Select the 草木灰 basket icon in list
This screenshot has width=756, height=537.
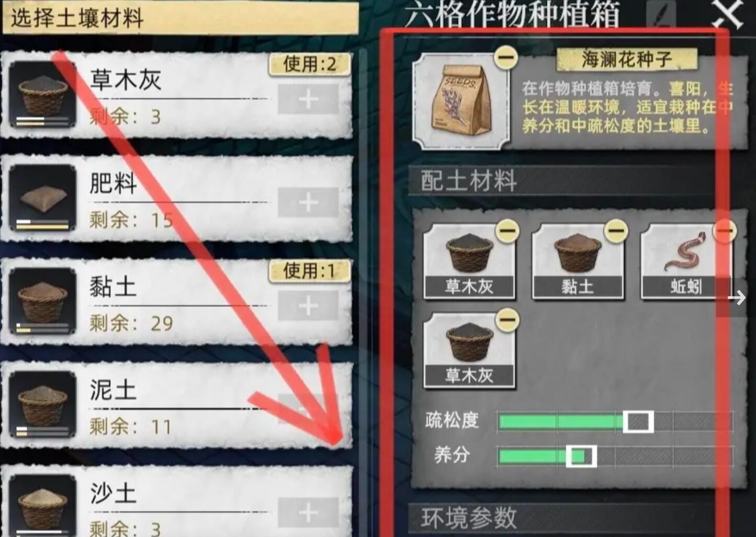[43, 95]
